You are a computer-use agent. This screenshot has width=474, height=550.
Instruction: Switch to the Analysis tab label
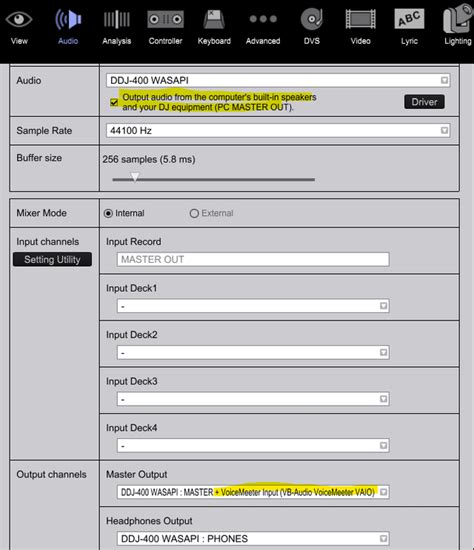coord(117,41)
